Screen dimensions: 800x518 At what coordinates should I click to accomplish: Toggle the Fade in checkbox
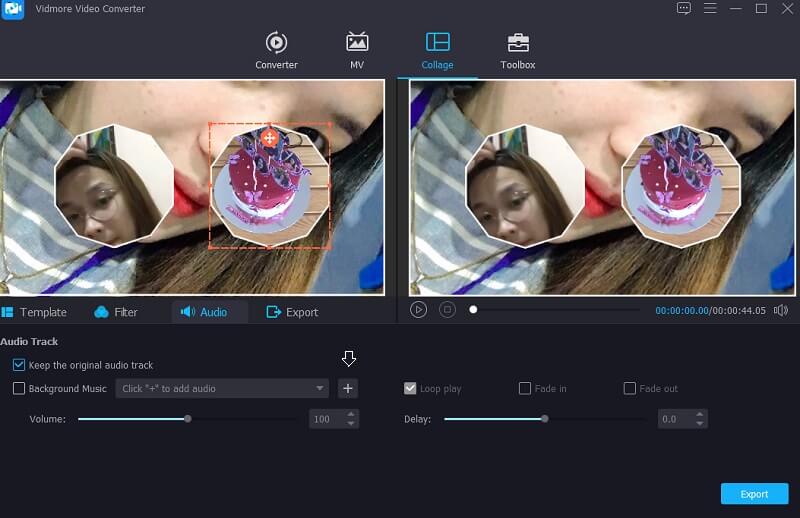(x=525, y=389)
